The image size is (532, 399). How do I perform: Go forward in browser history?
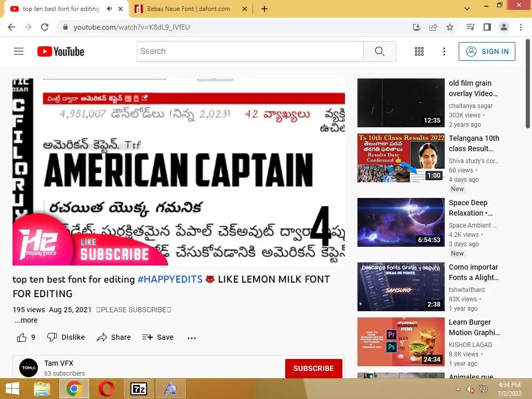point(28,27)
